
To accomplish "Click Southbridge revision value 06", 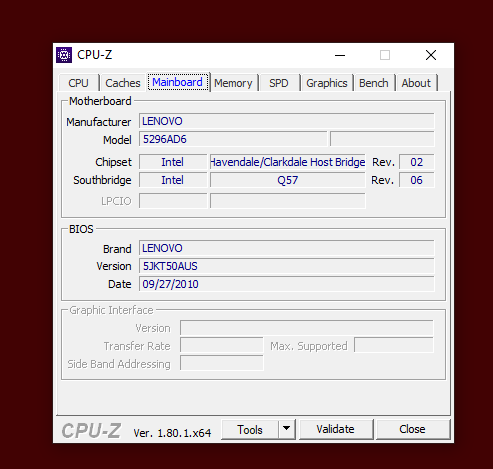I will coord(417,180).
